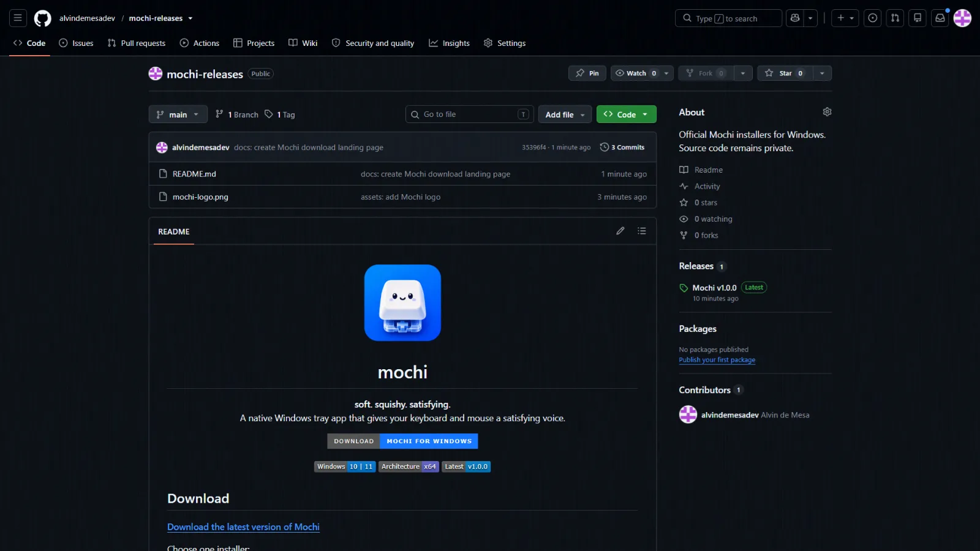980x551 pixels.
Task: Click the Latest v1.0.0 badge
Action: pos(466,467)
